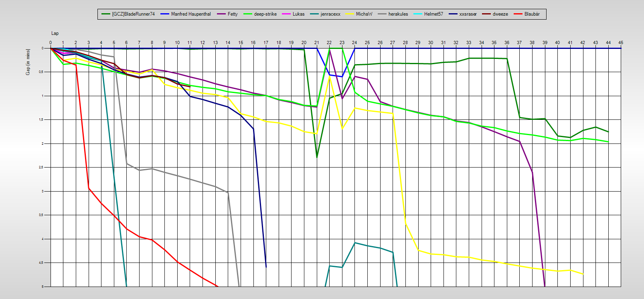The width and height of the screenshot is (644, 299).
Task: Click lap number 1 on the top axis
Action: pos(63,42)
